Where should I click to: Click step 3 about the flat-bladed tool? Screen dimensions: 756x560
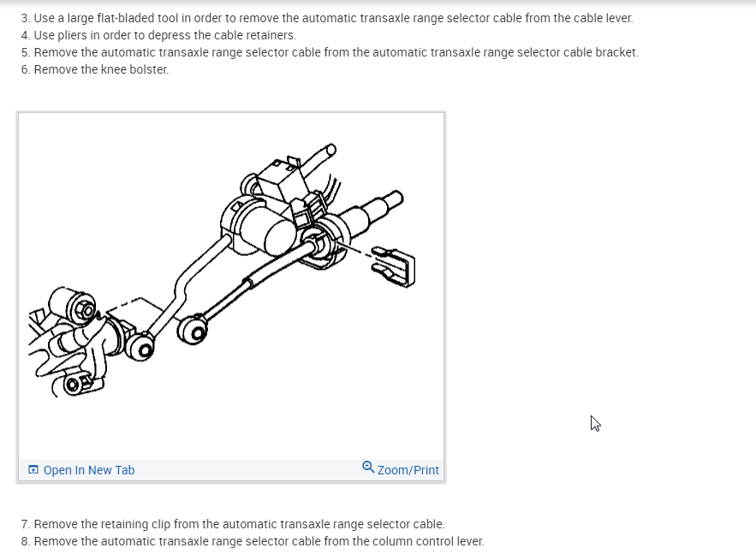[327, 18]
